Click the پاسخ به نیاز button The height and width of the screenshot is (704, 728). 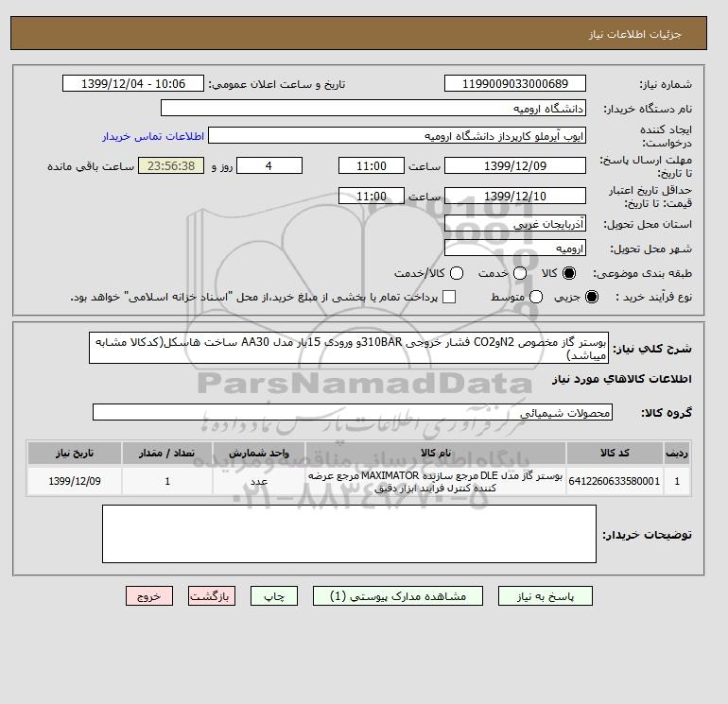[546, 596]
